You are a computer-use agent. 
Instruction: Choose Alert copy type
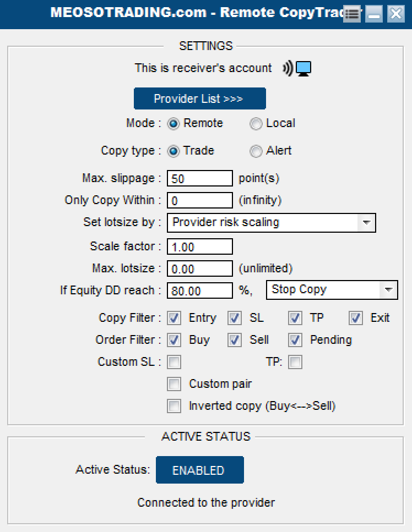[x=256, y=151]
